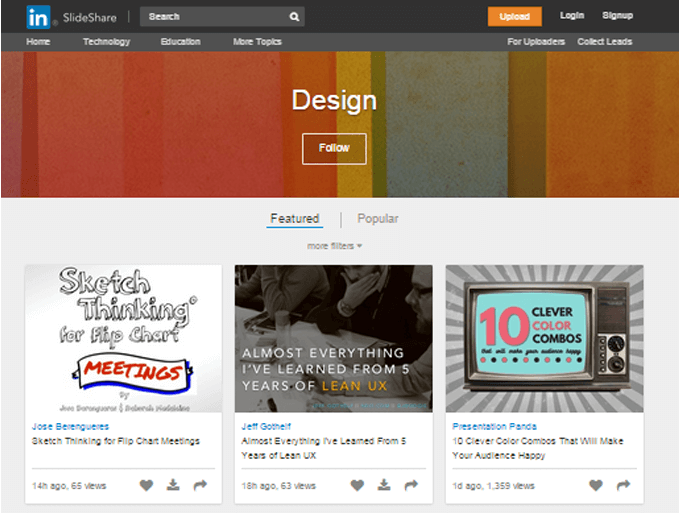
Task: Open title Sketch Thinking for Flip Chart Meetings
Action: click(x=116, y=441)
